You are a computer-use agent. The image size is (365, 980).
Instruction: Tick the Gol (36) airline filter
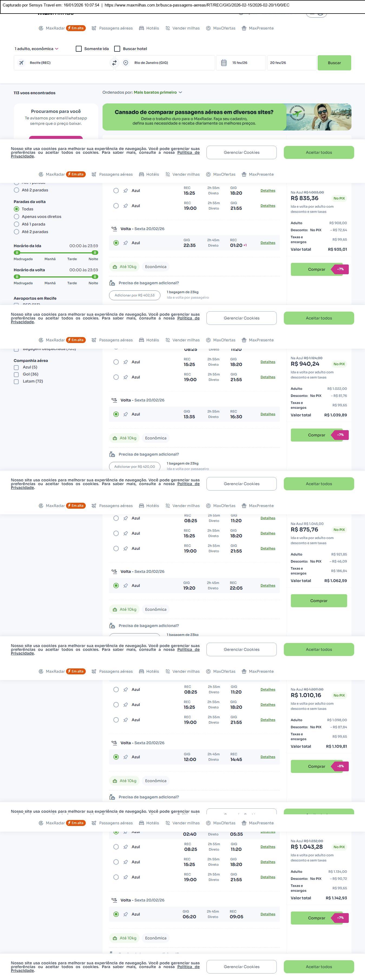tap(16, 374)
